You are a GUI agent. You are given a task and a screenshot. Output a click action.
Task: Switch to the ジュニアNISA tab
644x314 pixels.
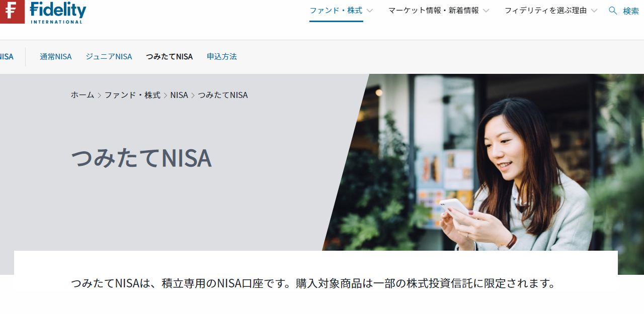point(109,57)
